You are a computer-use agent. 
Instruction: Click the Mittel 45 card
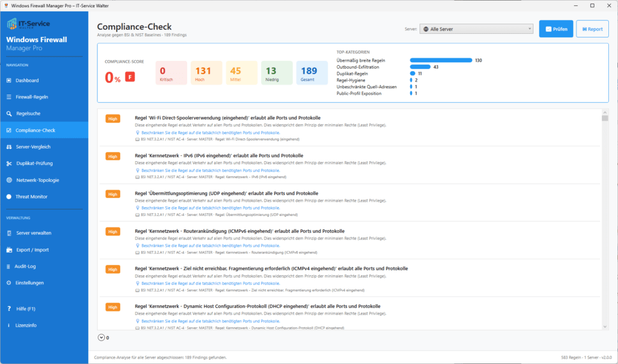click(241, 73)
